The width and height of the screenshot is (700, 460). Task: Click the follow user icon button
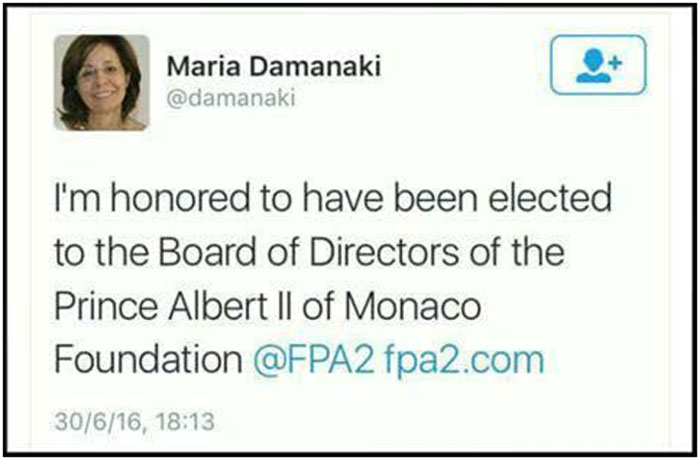pos(598,65)
